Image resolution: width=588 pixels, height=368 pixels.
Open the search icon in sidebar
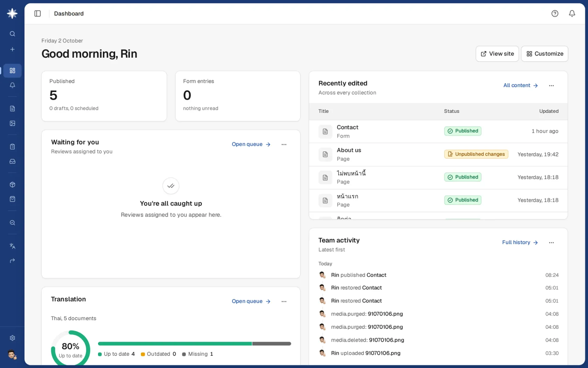[12, 34]
